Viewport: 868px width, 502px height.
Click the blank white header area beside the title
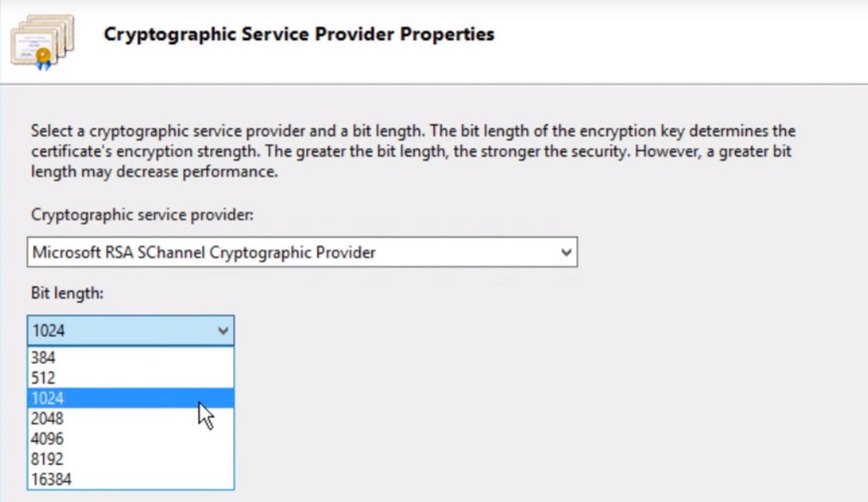[x=678, y=38]
